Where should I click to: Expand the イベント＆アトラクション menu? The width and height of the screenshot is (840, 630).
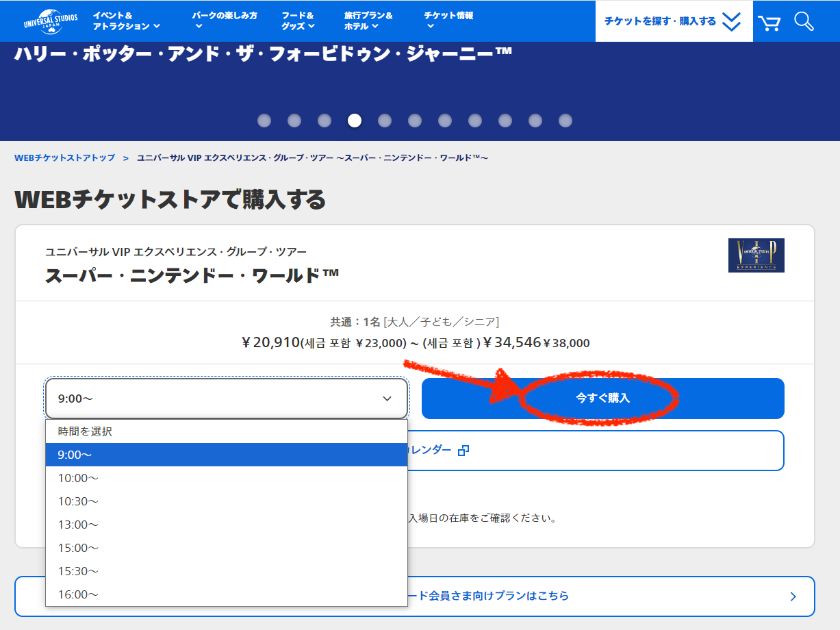[127, 21]
